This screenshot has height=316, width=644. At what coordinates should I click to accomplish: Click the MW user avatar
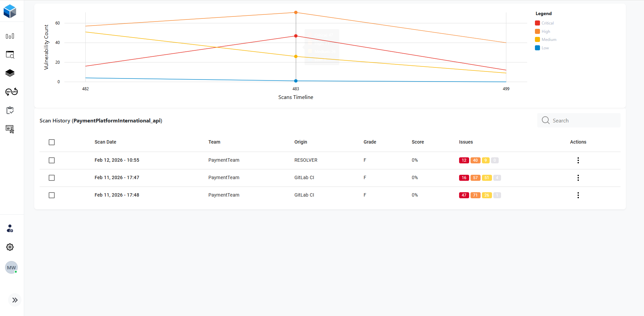[x=11, y=268]
